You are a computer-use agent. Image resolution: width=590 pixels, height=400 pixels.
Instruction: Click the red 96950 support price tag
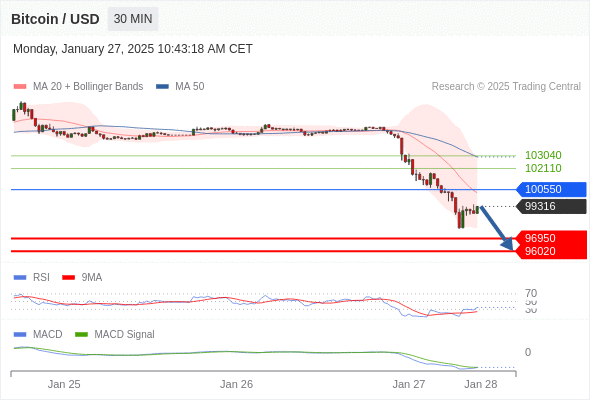551,238
